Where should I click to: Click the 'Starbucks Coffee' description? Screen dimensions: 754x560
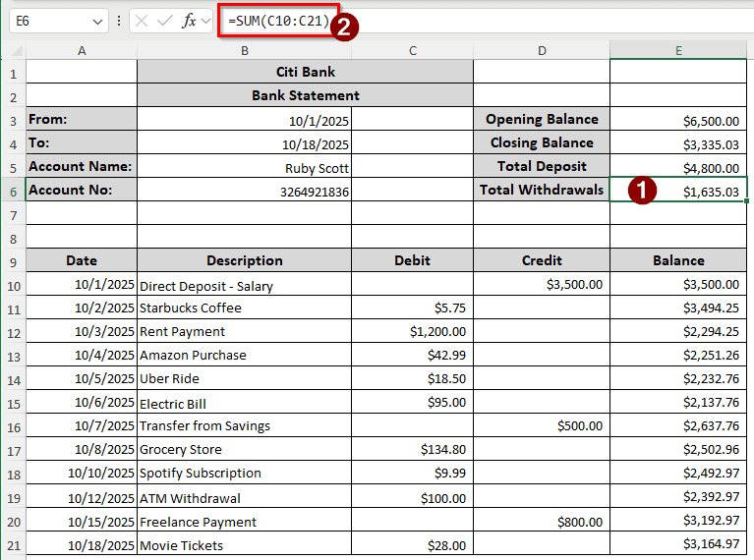coord(244,308)
